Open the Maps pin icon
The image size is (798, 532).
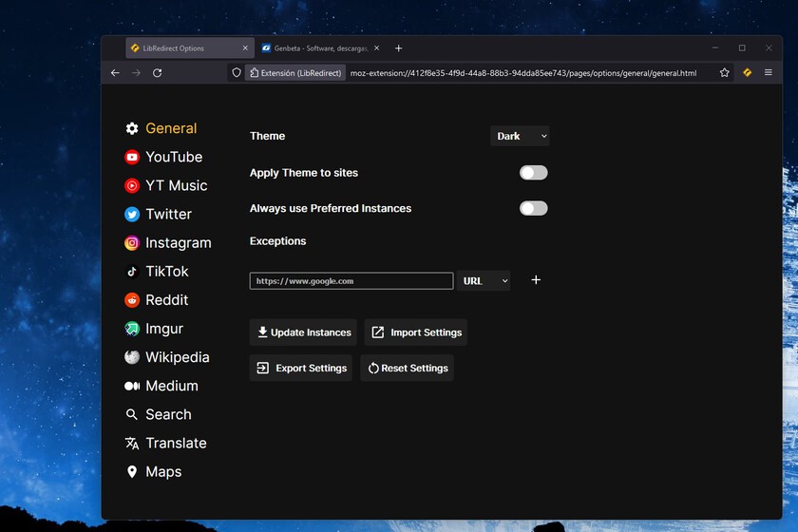(132, 472)
